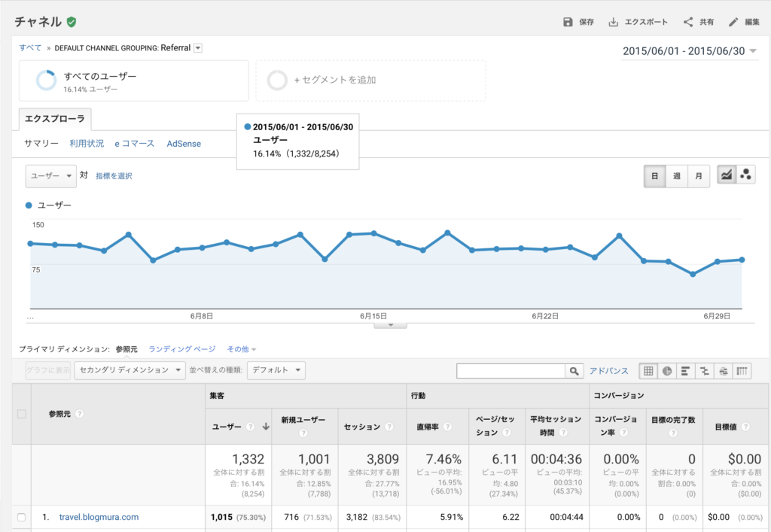Click help icon next to セッション header
The image size is (771, 532).
(x=389, y=427)
